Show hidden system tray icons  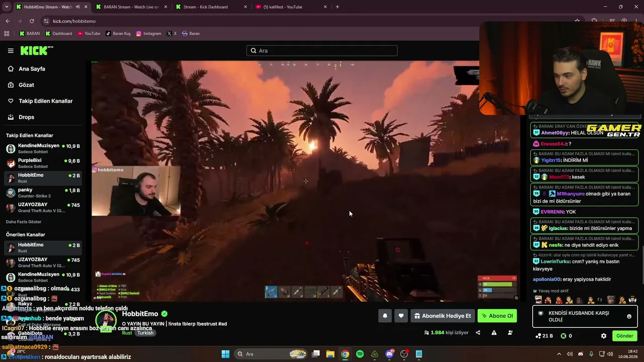pos(559,354)
